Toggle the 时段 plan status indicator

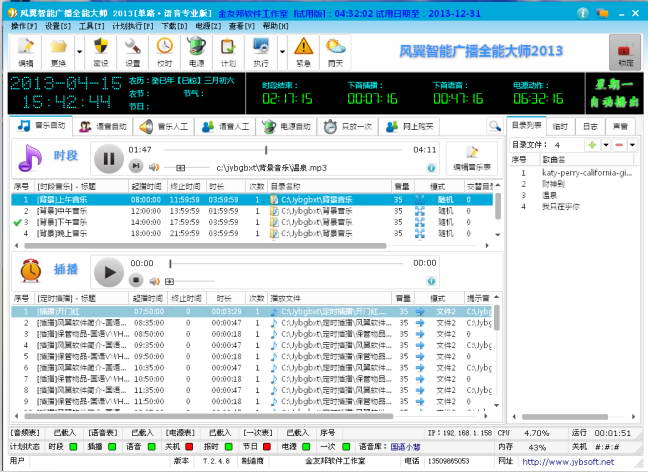point(73,446)
